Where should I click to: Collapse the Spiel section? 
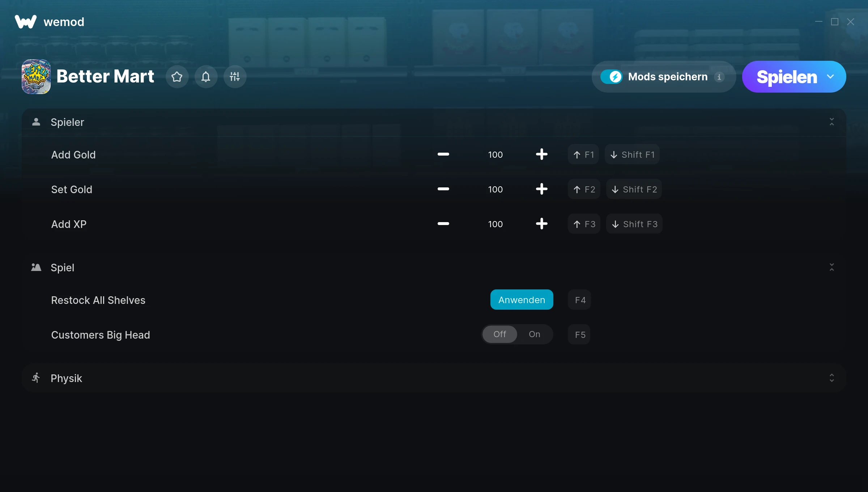click(x=831, y=267)
